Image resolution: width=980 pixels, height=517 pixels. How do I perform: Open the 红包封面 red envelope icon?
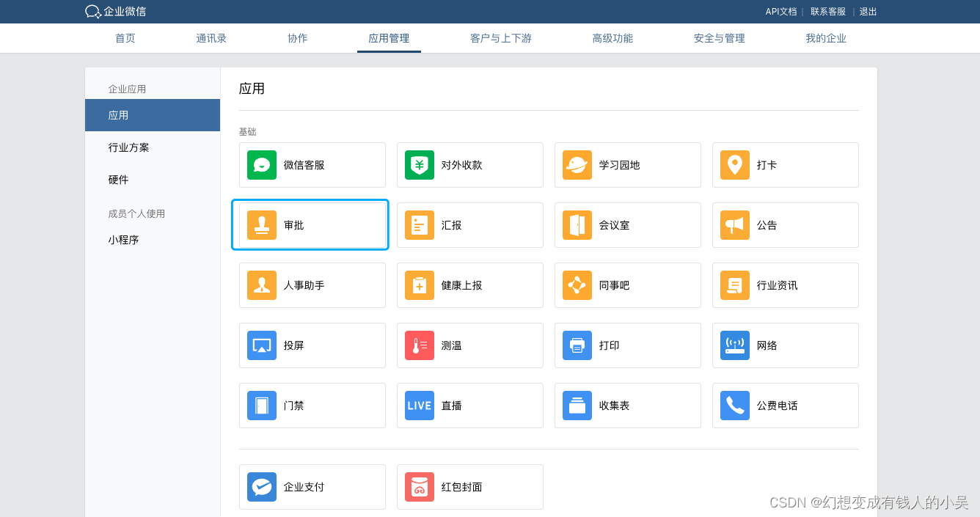[420, 487]
